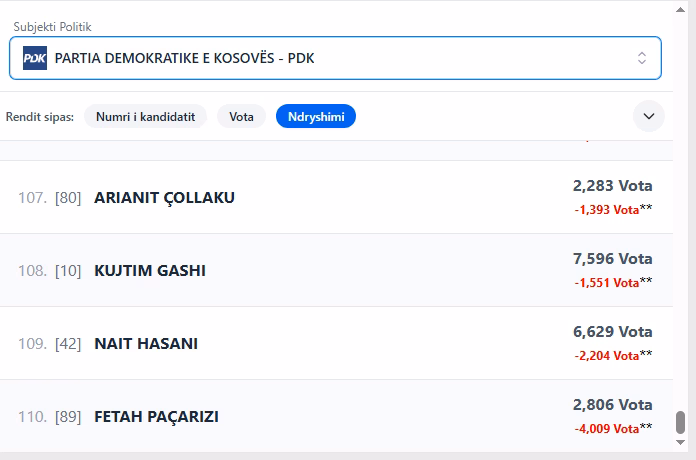Expand the circular chevron down button
The image size is (696, 460).
coord(649,117)
